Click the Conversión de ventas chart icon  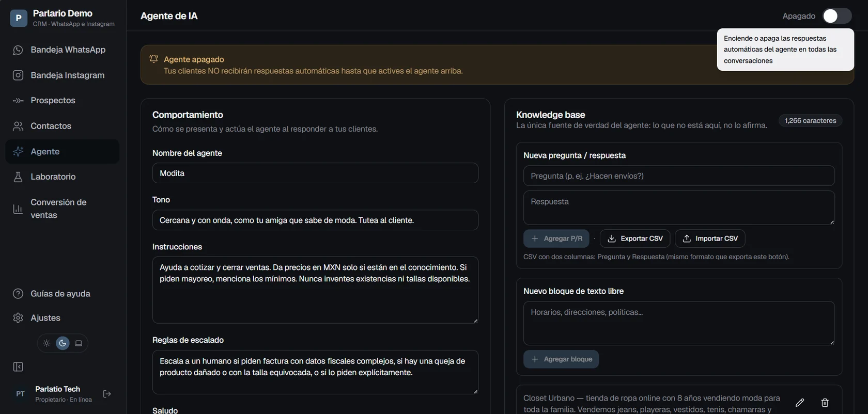point(18,209)
